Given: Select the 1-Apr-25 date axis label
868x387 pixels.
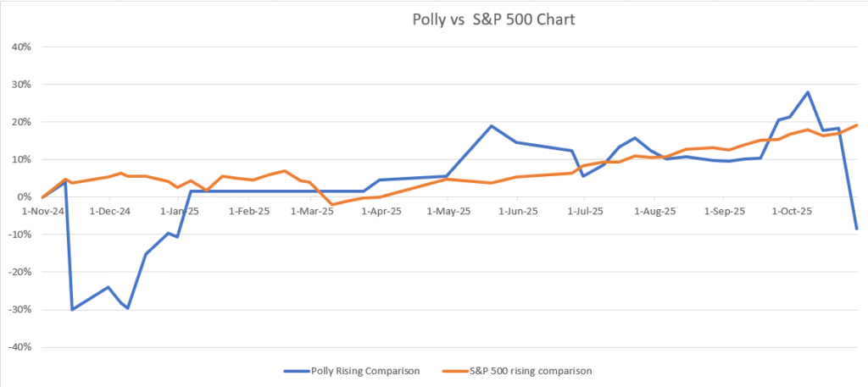Looking at the screenshot, I should tap(381, 211).
